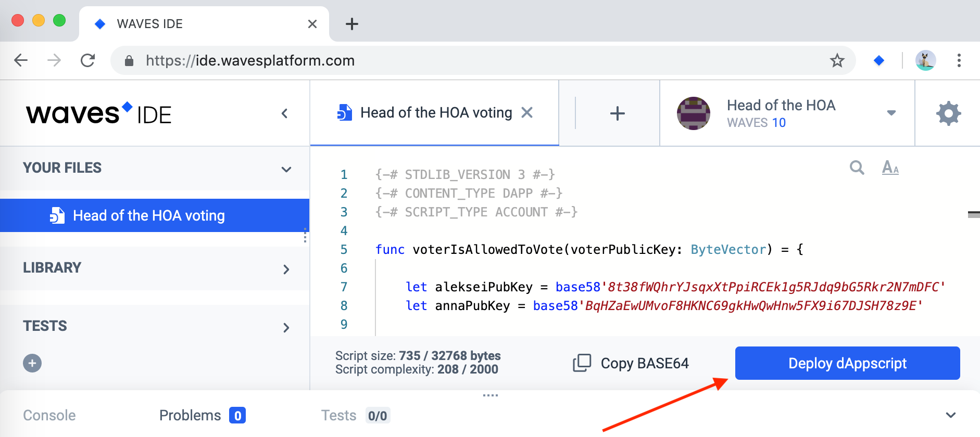Open the Head of the HOA account dropdown
Image resolution: width=980 pixels, height=437 pixels.
pyautogui.click(x=891, y=113)
